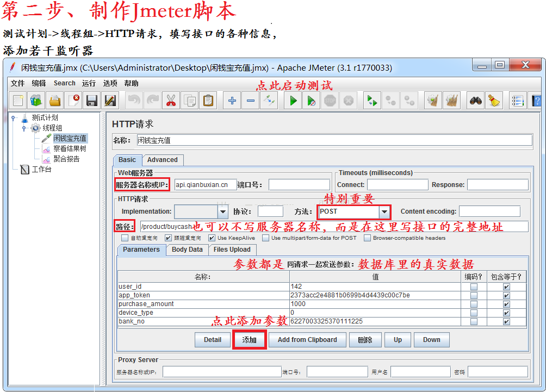Click the 服务器名称或IP field api.qianbuxian.cn
This screenshot has height=392, width=546.
(x=206, y=184)
